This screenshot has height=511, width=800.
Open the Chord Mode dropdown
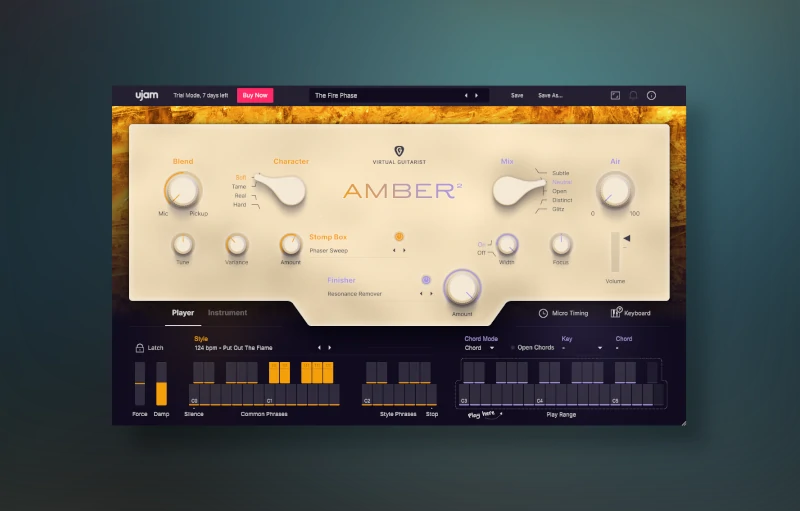(x=479, y=348)
